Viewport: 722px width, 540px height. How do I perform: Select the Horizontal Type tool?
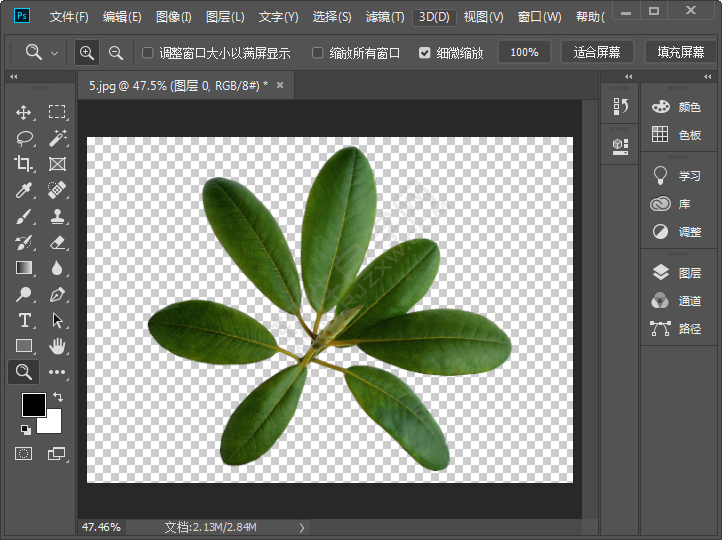click(24, 320)
